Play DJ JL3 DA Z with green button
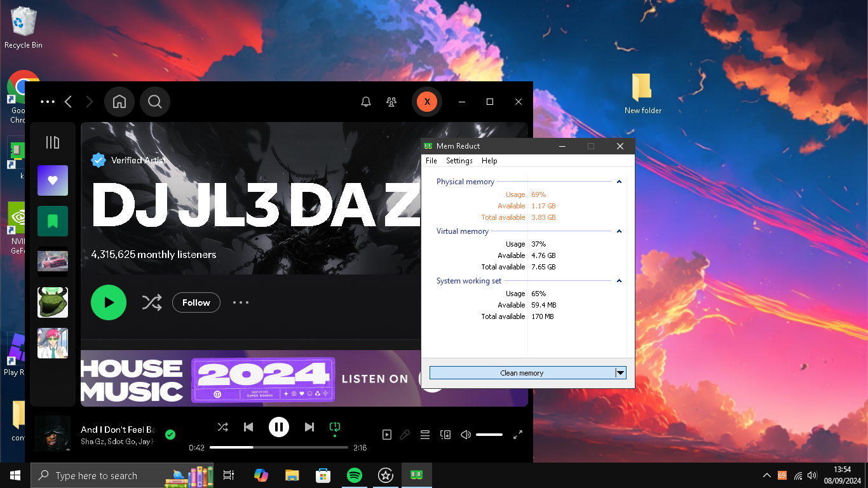This screenshot has width=868, height=488. (x=109, y=302)
